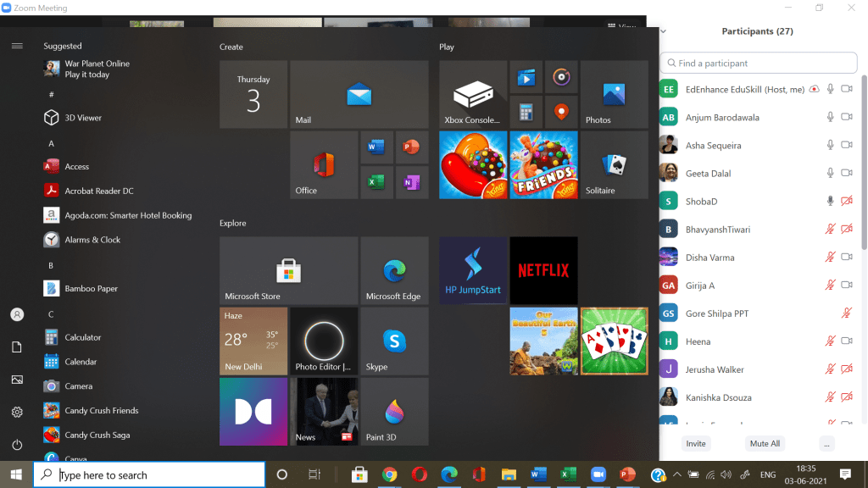The image size is (868, 488).
Task: Click Geeta Dalal's video camera icon
Action: tap(846, 173)
